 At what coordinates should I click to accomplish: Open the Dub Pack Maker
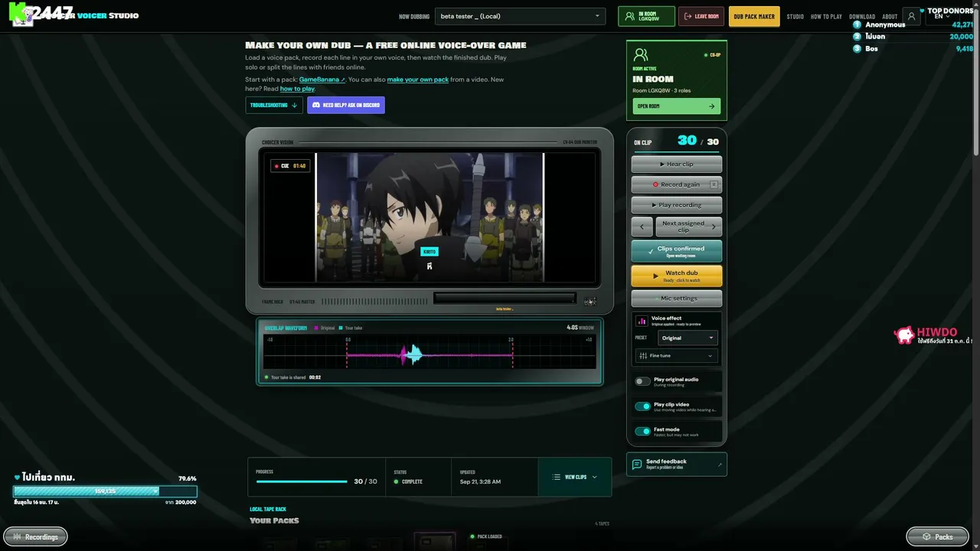tap(754, 16)
